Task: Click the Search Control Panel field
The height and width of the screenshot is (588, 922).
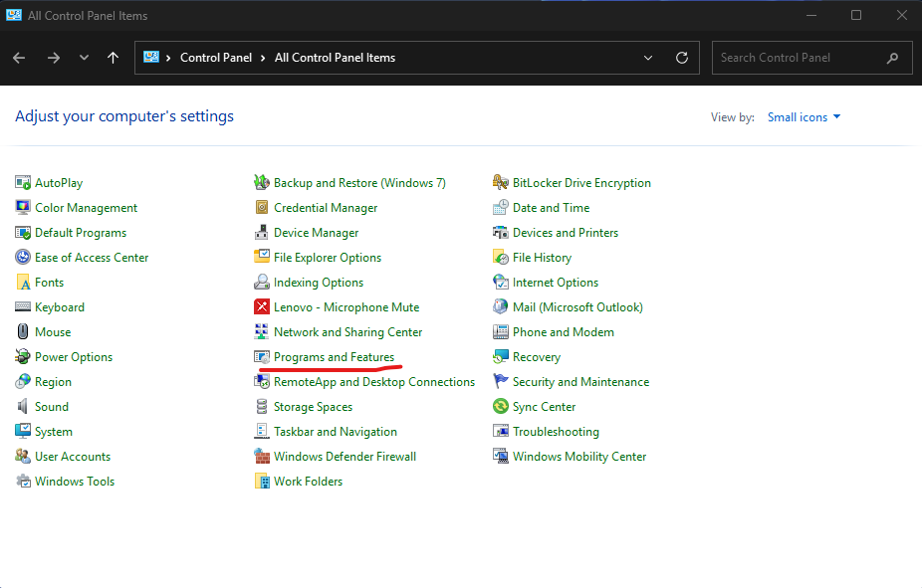Action: [x=797, y=58]
